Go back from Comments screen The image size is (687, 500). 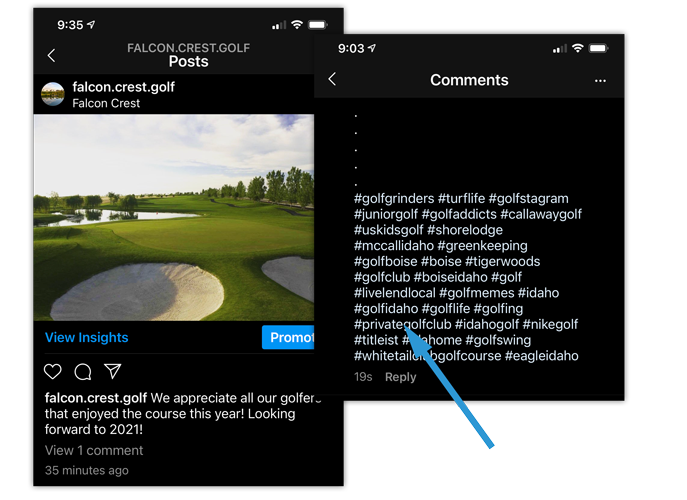[x=332, y=79]
